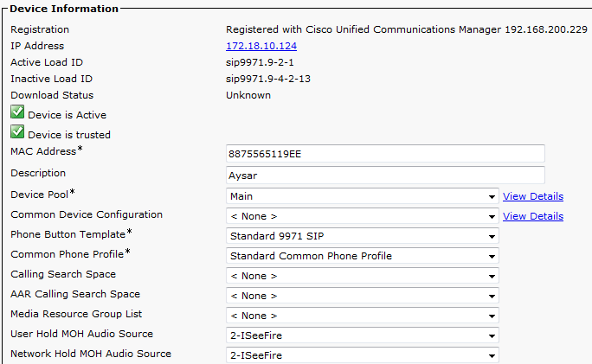Focus the MAC Address input field
Viewport: 592px width, 364px height.
[385, 154]
